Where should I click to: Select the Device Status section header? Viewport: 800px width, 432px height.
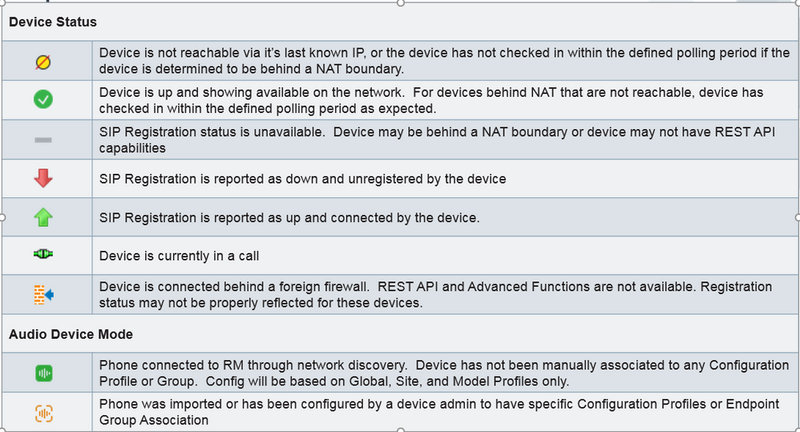pyautogui.click(x=53, y=21)
